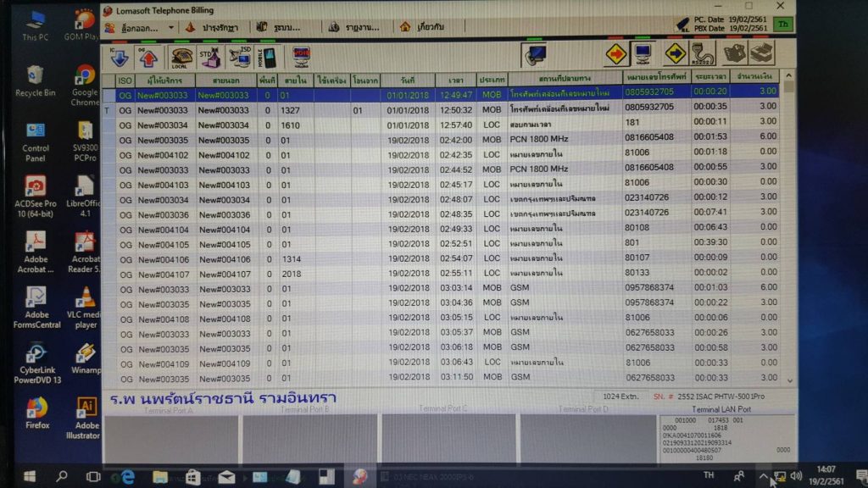Show hidden system tray icons chevron
This screenshot has height=488, width=868.
[762, 477]
